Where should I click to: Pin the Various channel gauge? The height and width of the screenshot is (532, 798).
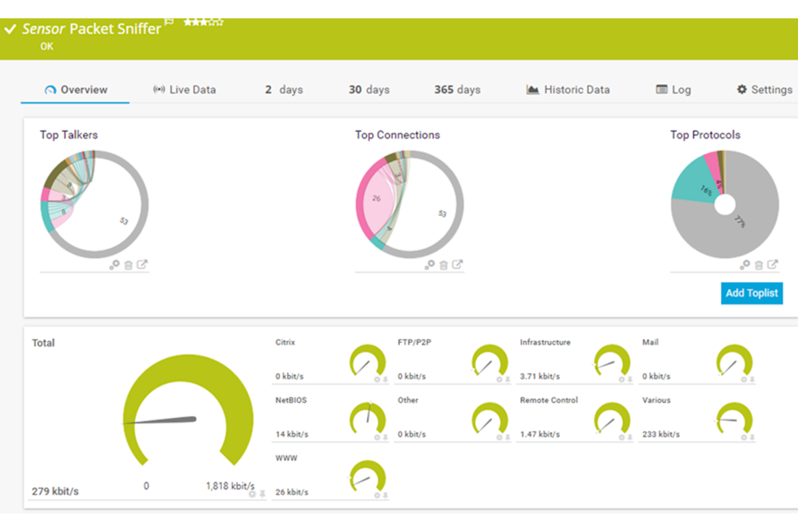752,438
